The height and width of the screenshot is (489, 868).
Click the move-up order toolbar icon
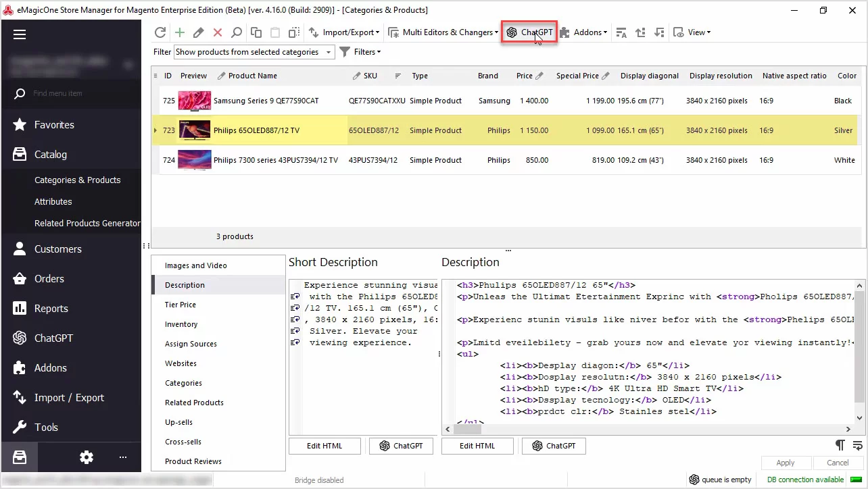[640, 32]
